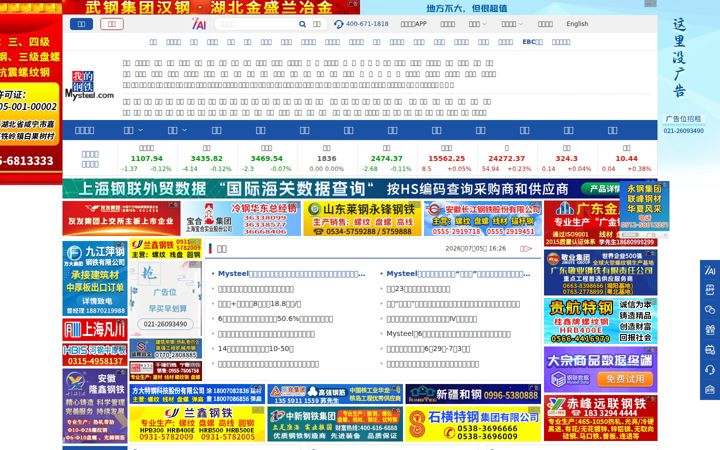Open the 友发集团 banner ad
Screen dimensions: 720x450
pos(121,218)
